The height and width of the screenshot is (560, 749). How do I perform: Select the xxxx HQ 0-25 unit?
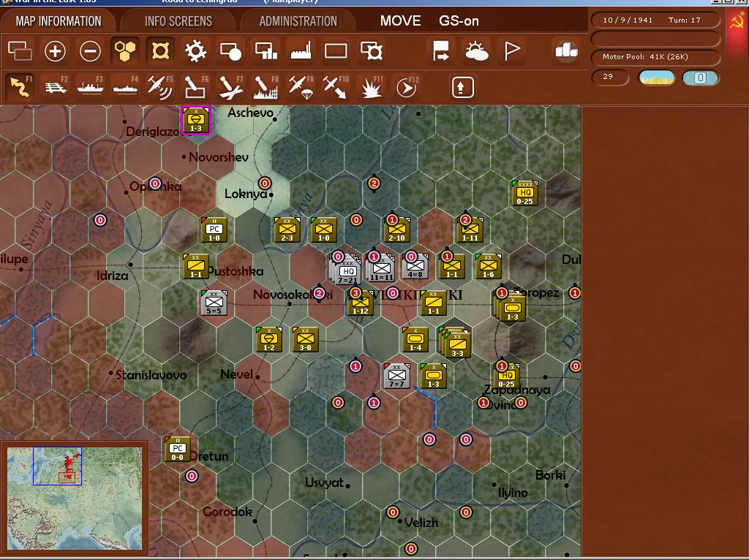pyautogui.click(x=524, y=193)
